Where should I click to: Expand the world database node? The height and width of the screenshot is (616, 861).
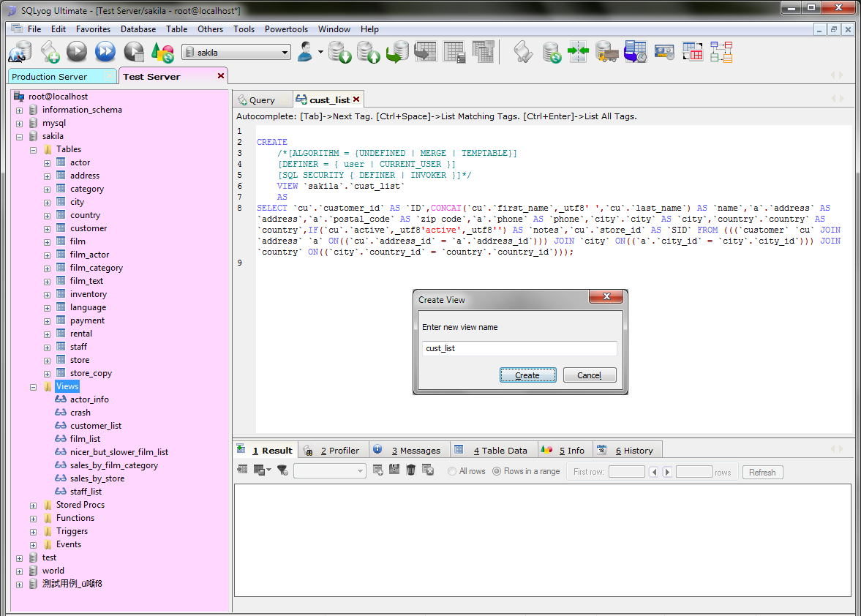tap(20, 571)
